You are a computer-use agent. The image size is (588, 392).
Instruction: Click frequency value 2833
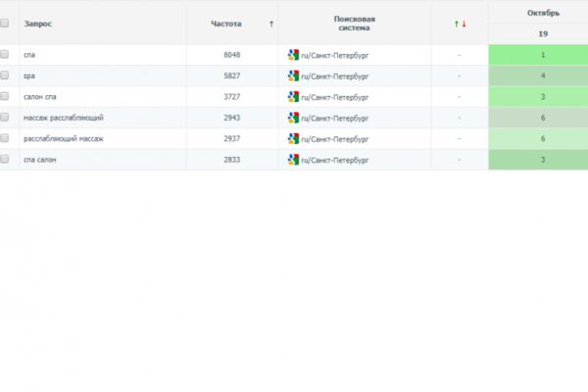pyautogui.click(x=231, y=160)
